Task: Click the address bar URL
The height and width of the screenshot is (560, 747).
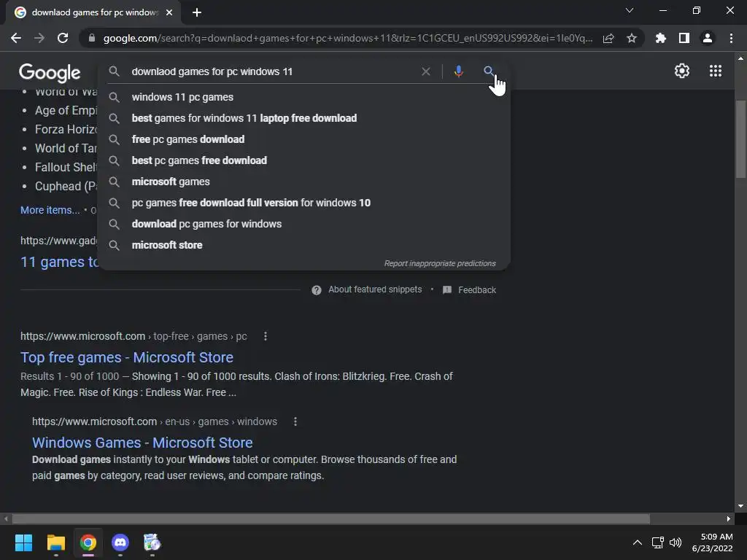Action: click(348, 38)
